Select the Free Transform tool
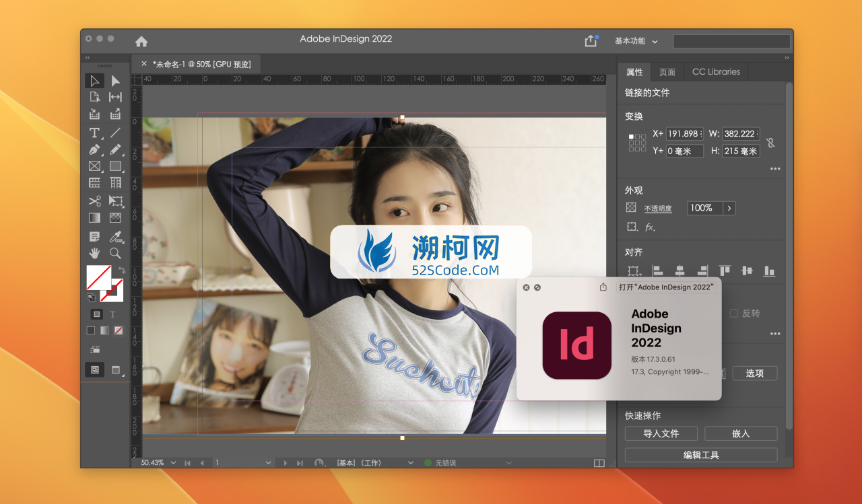 tap(115, 201)
